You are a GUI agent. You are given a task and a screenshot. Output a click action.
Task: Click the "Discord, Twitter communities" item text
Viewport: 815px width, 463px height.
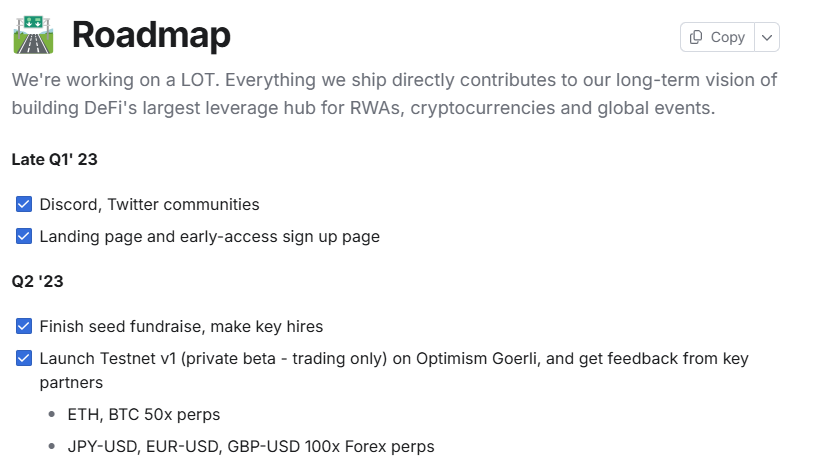point(149,204)
